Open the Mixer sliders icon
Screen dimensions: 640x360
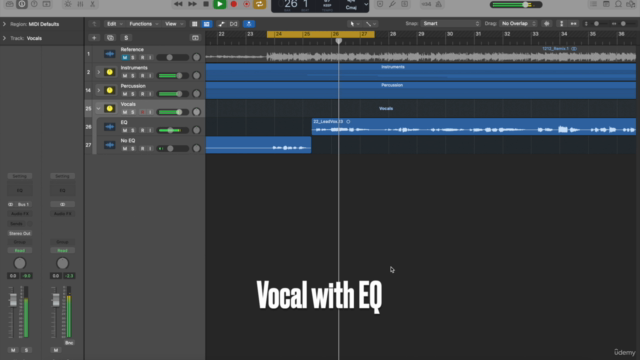tap(80, 4)
